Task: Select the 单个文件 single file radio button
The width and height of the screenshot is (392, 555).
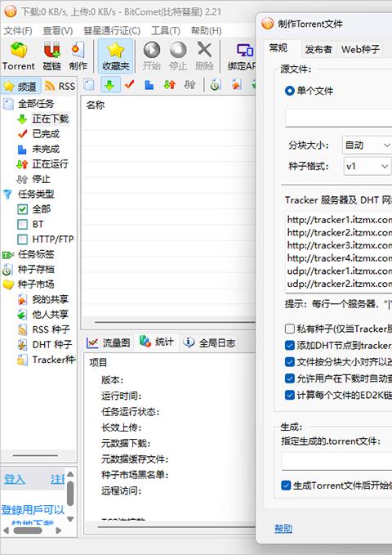Action: tap(289, 91)
